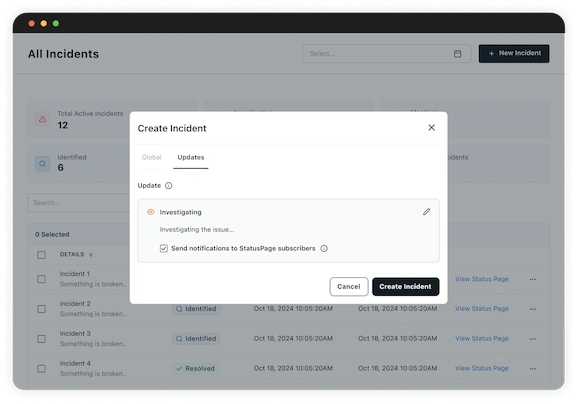Open the more options menu for Incident 2
The width and height of the screenshot is (578, 404).
tap(533, 309)
